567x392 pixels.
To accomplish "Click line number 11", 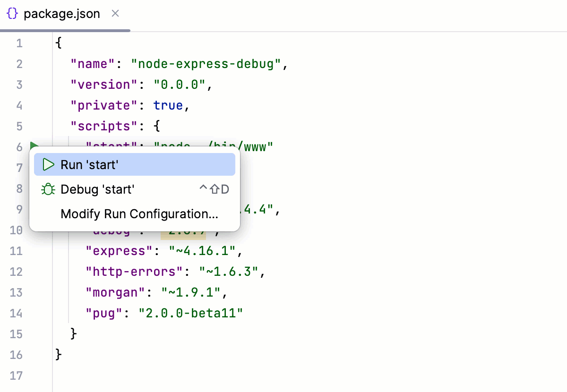I will (16, 251).
